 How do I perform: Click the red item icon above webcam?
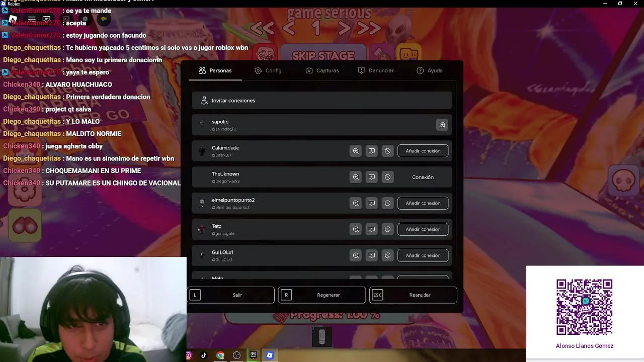[25, 227]
